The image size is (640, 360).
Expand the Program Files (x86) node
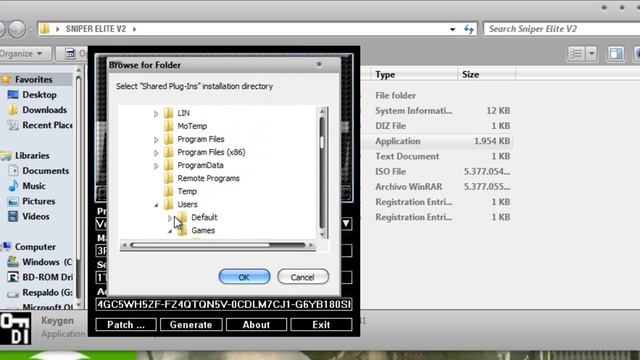coord(156,153)
